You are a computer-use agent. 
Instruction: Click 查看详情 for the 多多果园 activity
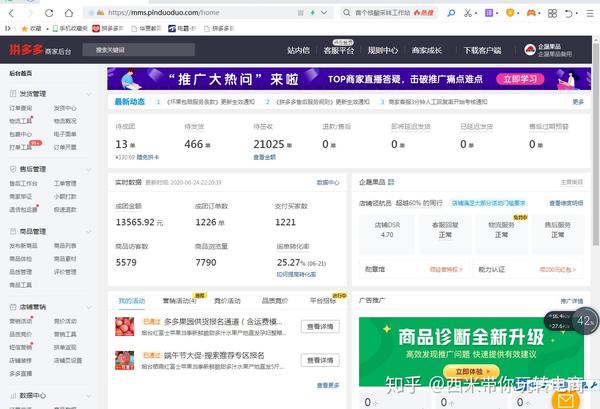pyautogui.click(x=320, y=326)
